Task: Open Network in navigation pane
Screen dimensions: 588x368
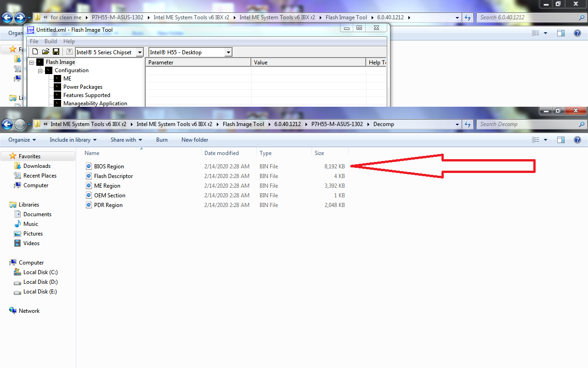Action: (29, 311)
